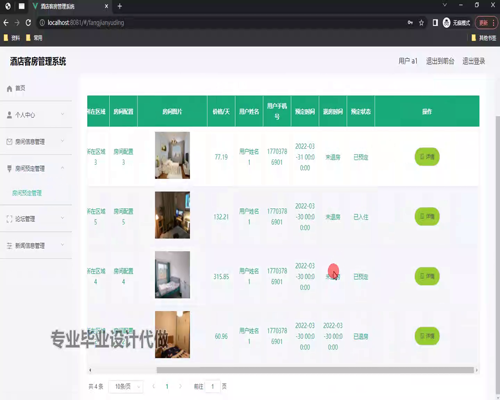Open the 论坛管理 menu item
This screenshot has width=500, height=400.
coord(36,219)
